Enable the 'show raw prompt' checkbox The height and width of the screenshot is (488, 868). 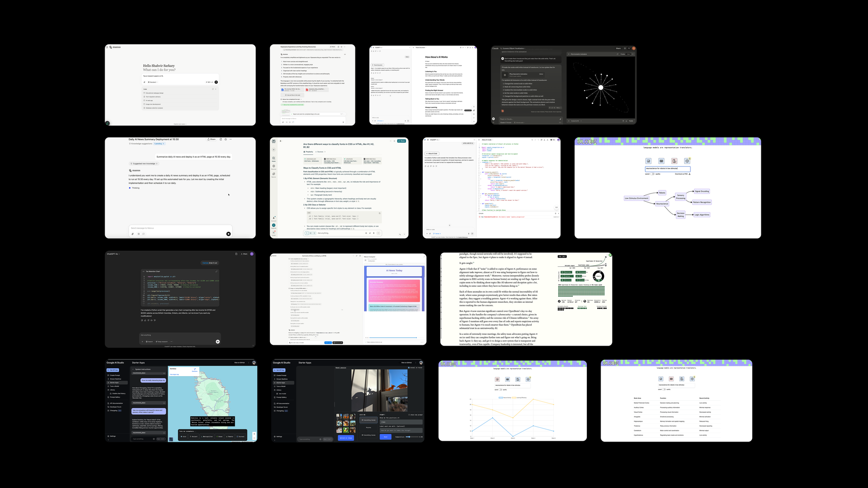409,415
